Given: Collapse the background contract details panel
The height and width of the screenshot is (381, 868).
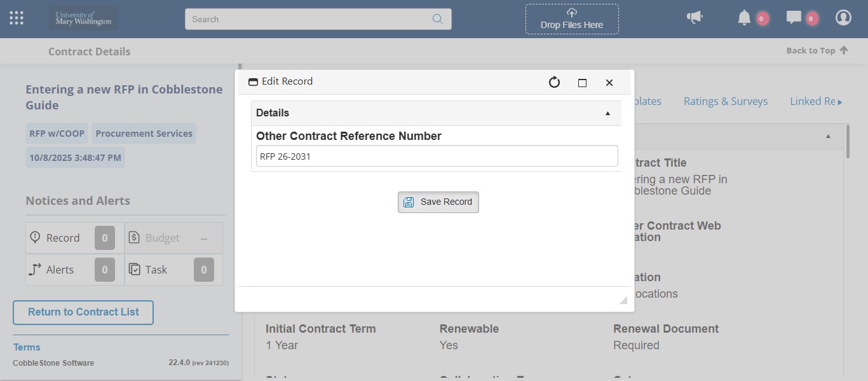Looking at the screenshot, I should point(828,136).
